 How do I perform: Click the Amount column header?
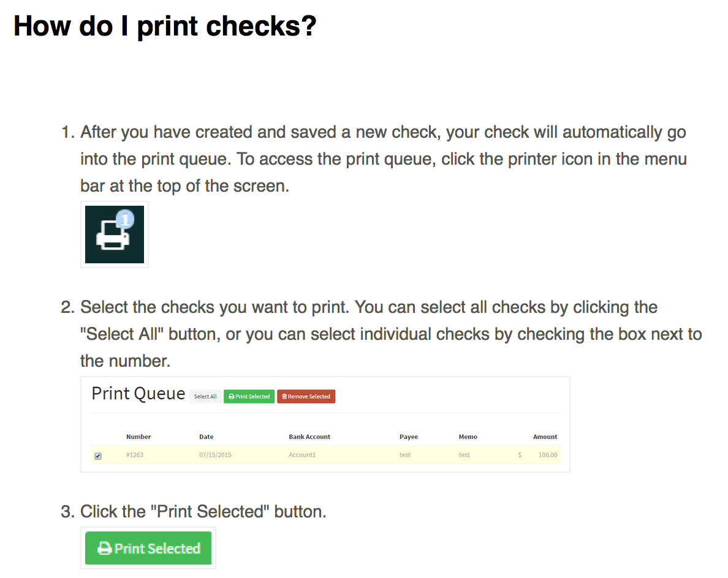click(545, 437)
